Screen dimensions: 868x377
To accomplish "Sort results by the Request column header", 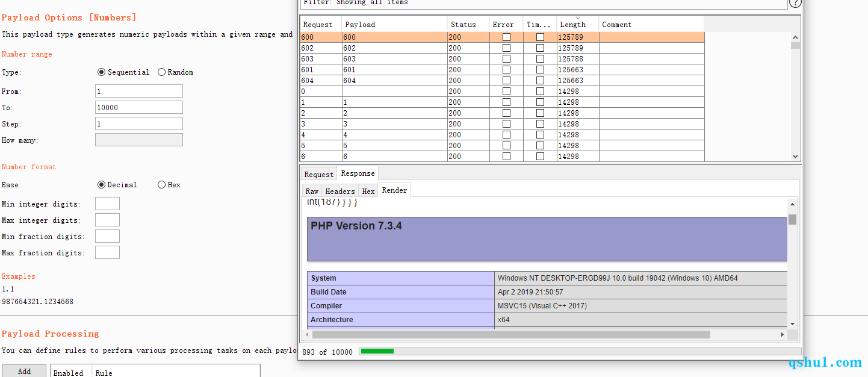I will (x=321, y=24).
